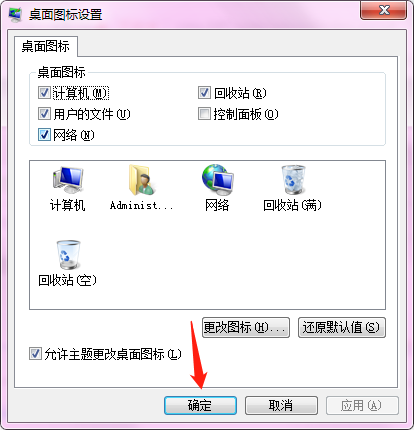The width and height of the screenshot is (414, 430).
Task: Uncheck 用户的文件(U) checkbox
Action: [44, 114]
